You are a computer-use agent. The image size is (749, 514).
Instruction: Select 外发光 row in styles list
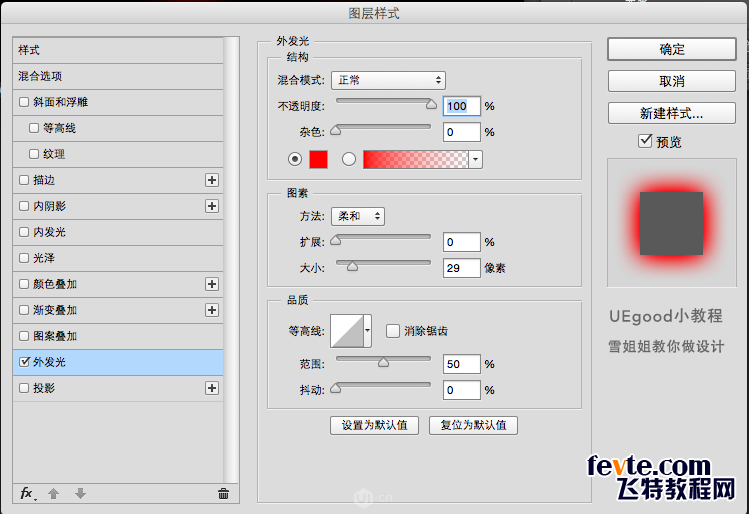(x=118, y=362)
